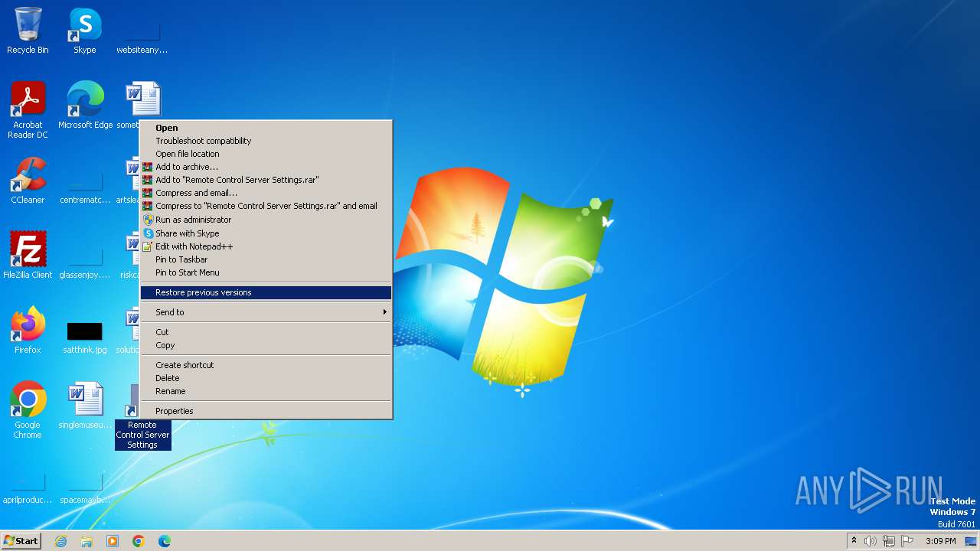Click the Show desktop button
This screenshot has height=551, width=980.
(x=971, y=541)
